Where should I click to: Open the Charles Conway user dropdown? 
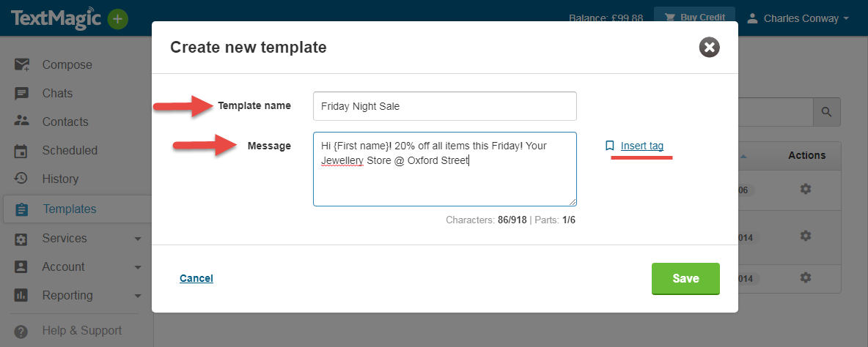point(798,18)
